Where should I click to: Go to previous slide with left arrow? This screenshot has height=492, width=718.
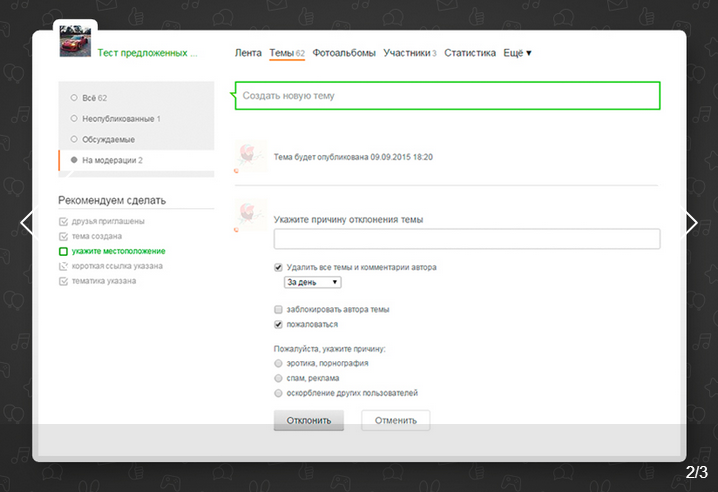click(x=28, y=223)
